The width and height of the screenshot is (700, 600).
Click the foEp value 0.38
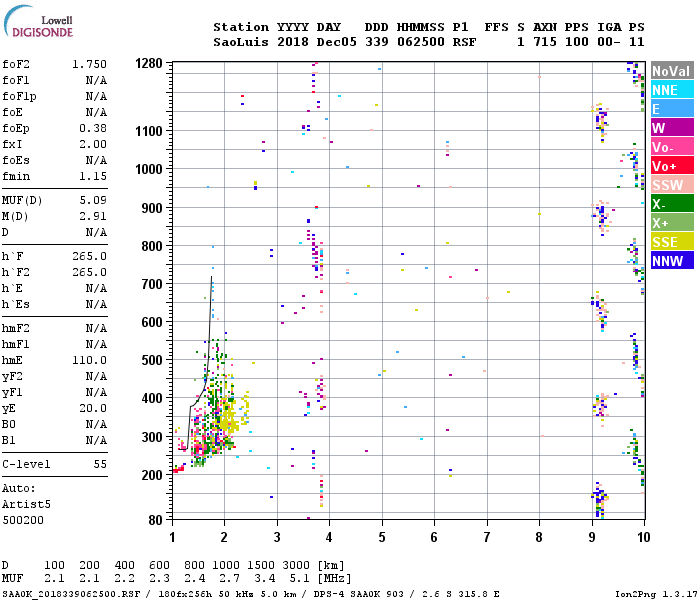(93, 128)
